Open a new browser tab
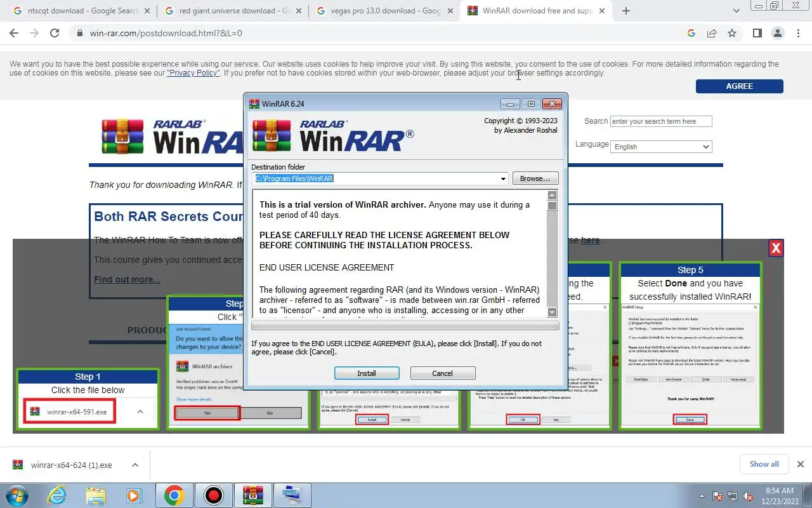 tap(626, 11)
